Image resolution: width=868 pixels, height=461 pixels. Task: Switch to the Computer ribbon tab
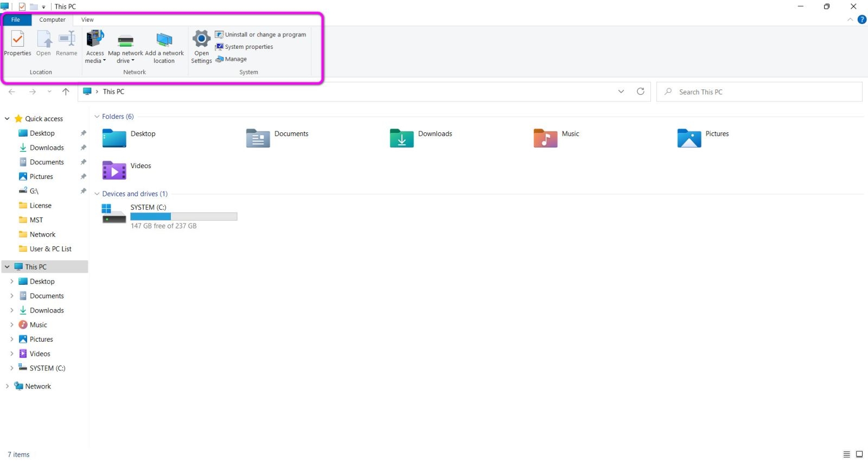pyautogui.click(x=52, y=20)
